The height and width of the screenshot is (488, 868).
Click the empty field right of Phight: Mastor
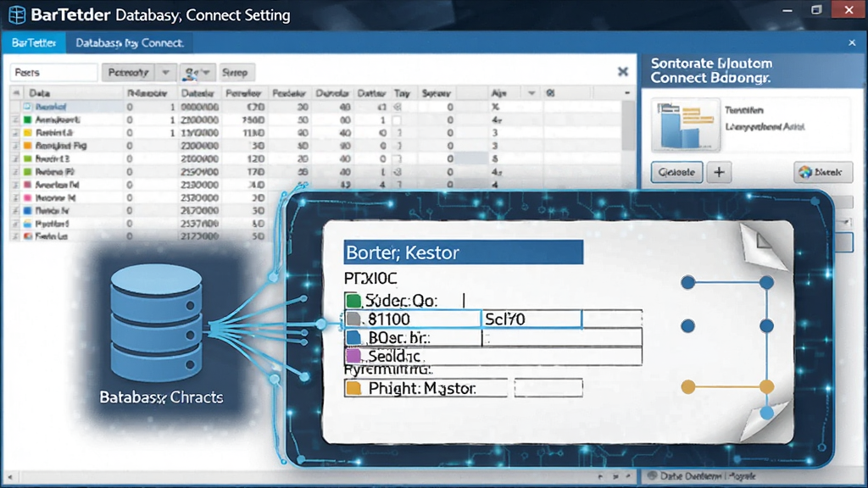548,388
